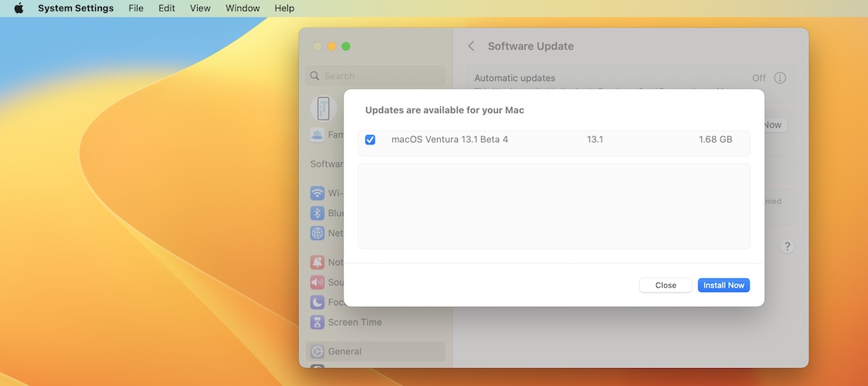The width and height of the screenshot is (868, 386).
Task: Select the Bluetooth icon in the sidebar
Action: click(317, 213)
